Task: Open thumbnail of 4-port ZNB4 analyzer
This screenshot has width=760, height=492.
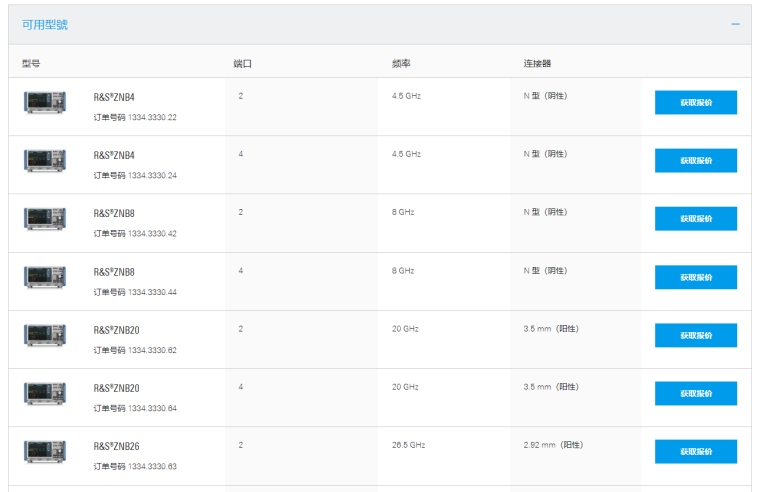Action: (45, 160)
